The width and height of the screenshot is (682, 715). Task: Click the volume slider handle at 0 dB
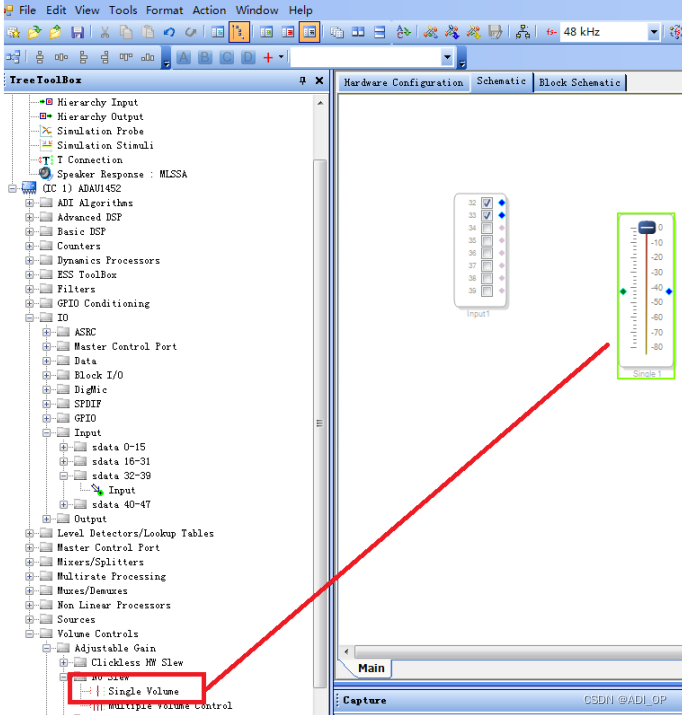point(646,227)
